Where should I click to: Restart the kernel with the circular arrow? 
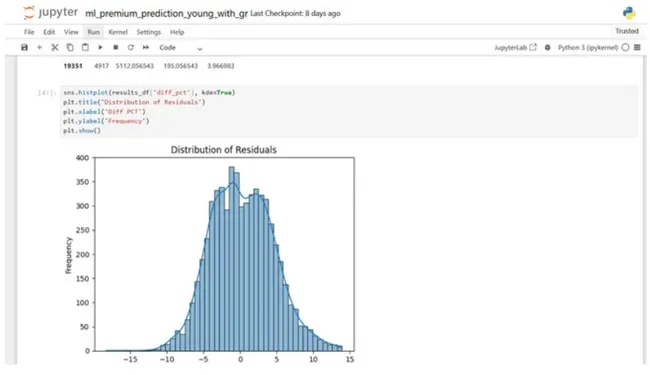coord(131,48)
